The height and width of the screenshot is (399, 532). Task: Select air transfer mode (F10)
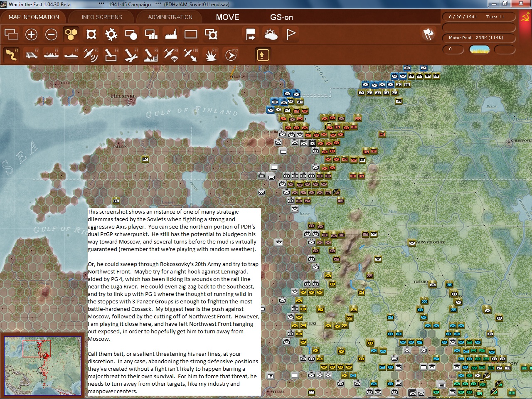[x=191, y=55]
